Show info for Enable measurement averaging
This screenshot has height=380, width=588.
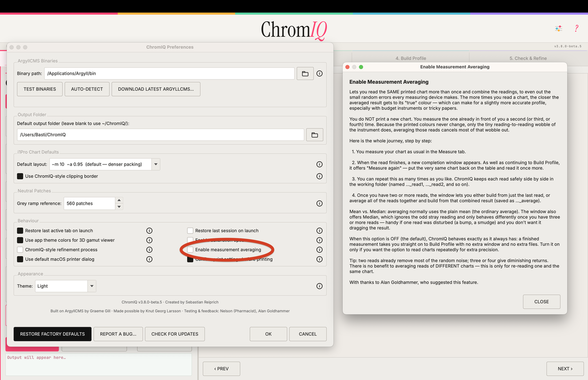click(x=319, y=250)
